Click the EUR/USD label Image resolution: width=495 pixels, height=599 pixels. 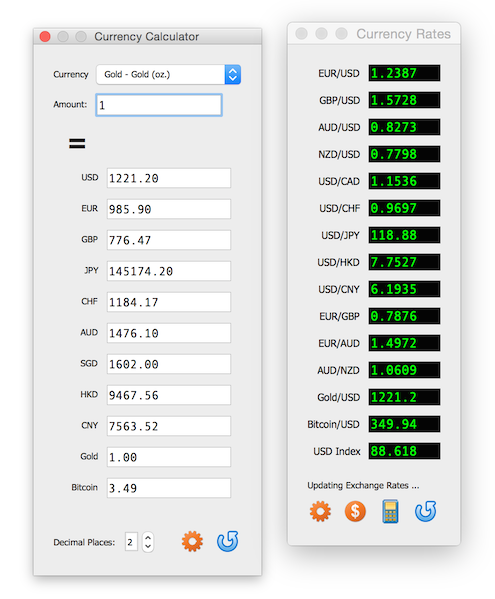tap(339, 73)
